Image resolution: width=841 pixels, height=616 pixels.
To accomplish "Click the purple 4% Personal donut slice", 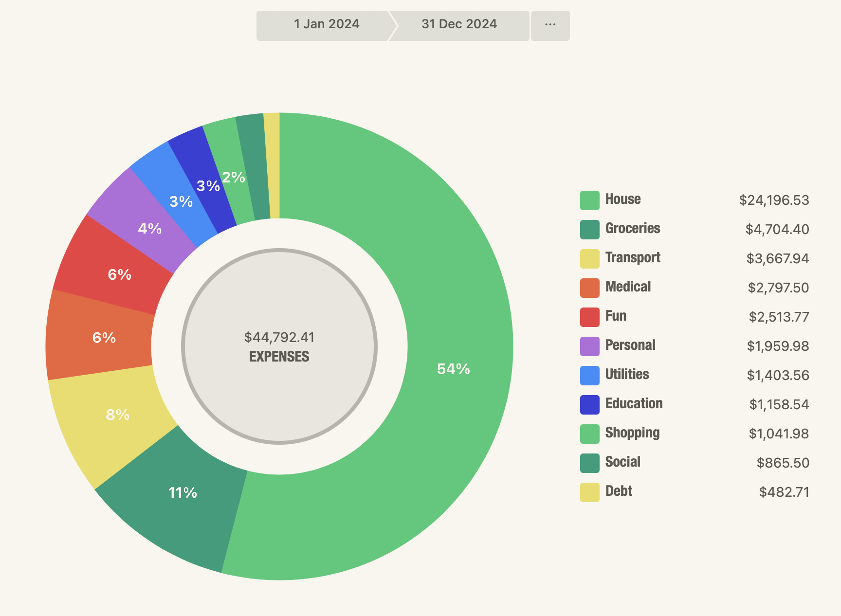I will (x=149, y=229).
